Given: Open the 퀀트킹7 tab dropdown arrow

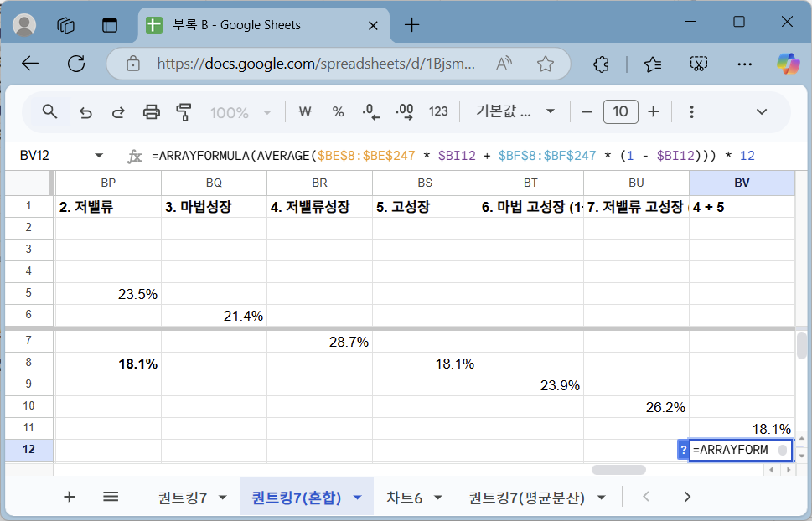Looking at the screenshot, I should coord(223,498).
